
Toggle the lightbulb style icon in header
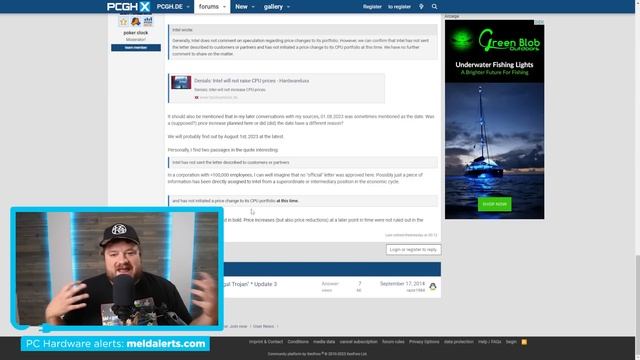click(421, 7)
